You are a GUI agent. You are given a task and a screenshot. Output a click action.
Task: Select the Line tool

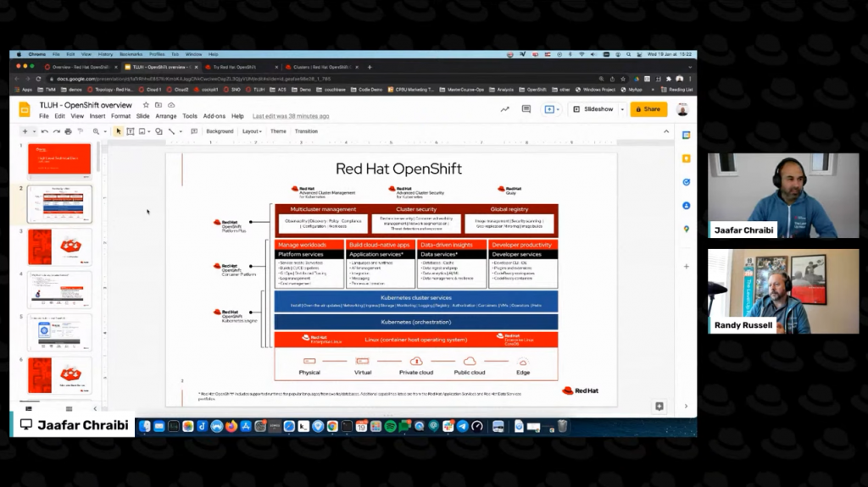click(171, 131)
